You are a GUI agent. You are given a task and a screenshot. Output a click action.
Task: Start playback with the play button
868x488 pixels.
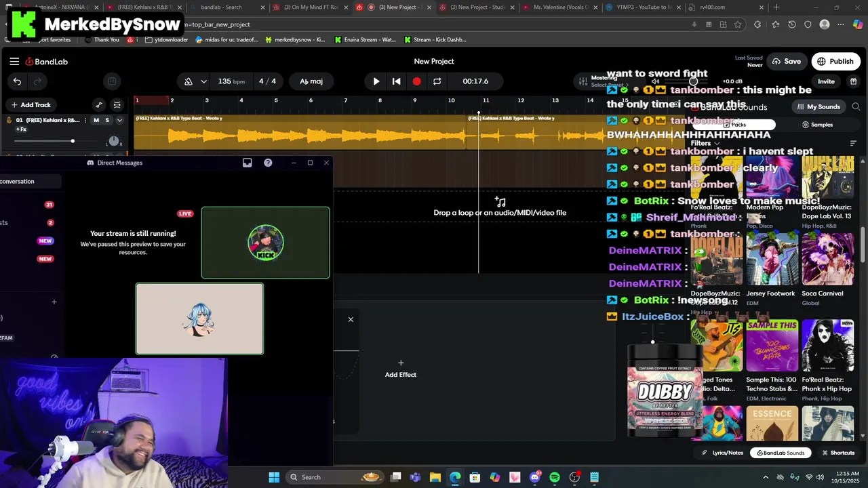pyautogui.click(x=376, y=81)
